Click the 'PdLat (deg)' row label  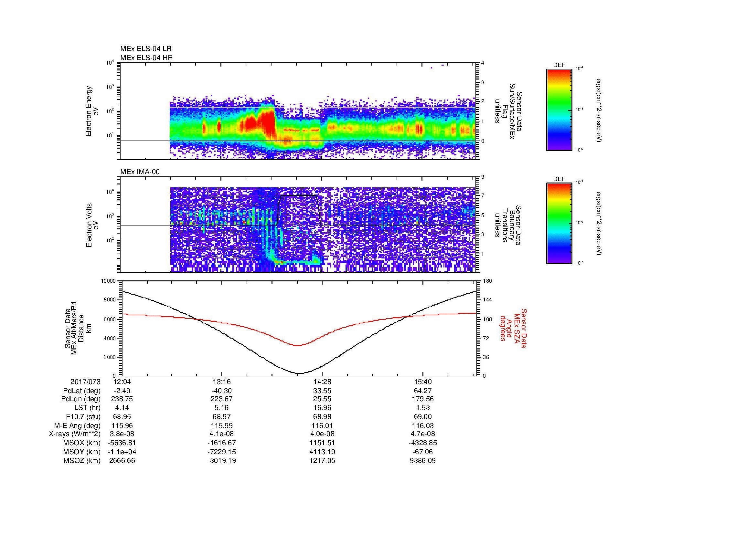(82, 391)
